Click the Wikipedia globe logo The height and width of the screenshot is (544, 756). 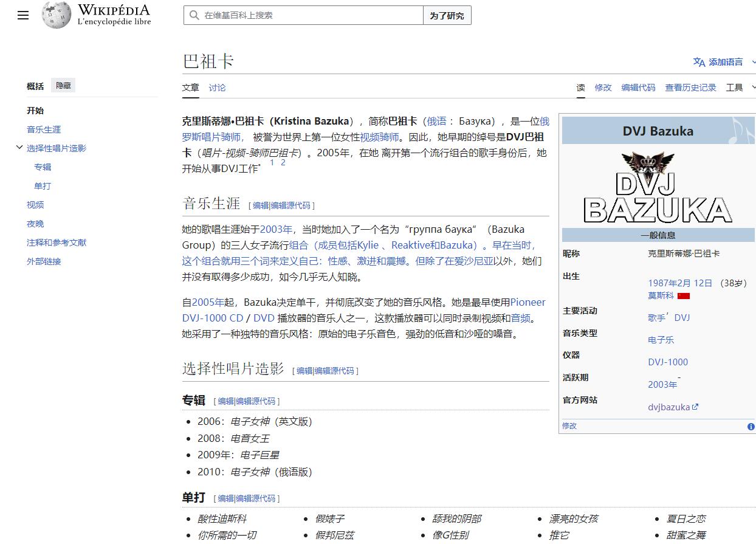point(57,15)
